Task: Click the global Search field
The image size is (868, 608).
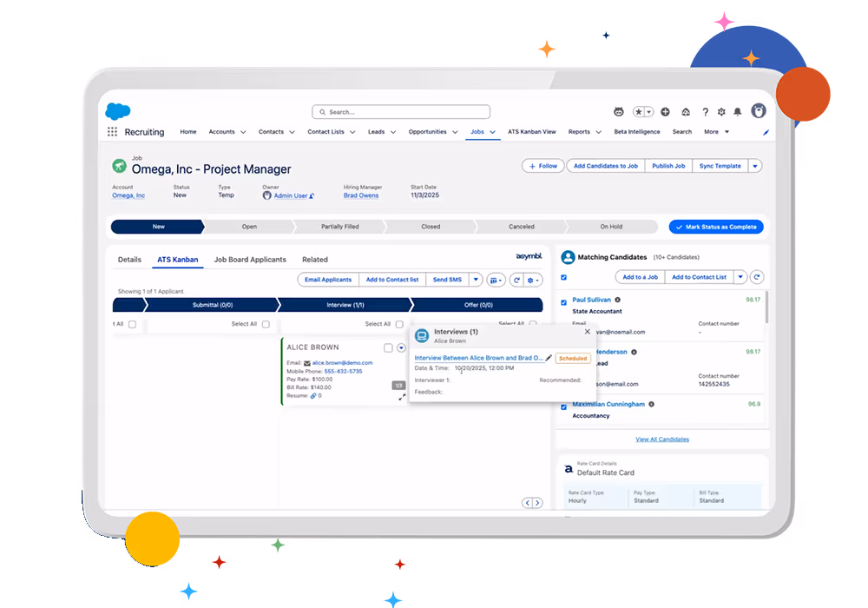Action: point(401,112)
